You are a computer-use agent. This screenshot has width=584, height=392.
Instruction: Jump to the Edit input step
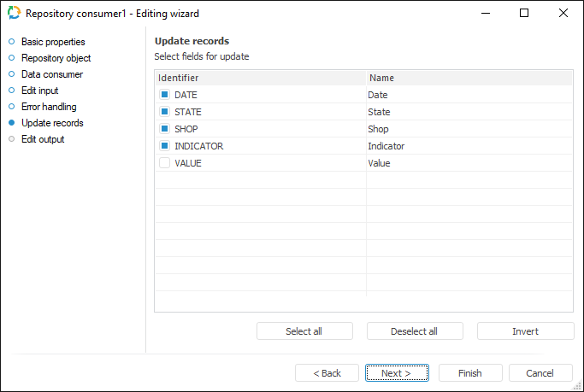(39, 91)
